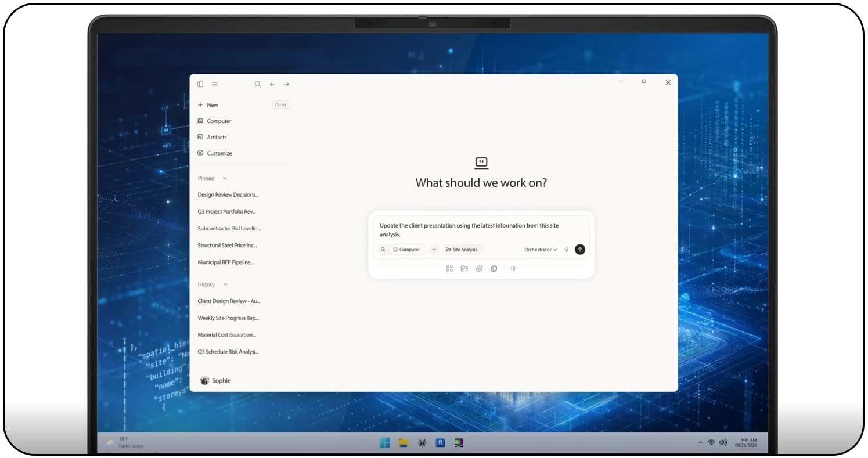The width and height of the screenshot is (868, 458).
Task: Click the microphone icon for dictation
Action: click(567, 250)
